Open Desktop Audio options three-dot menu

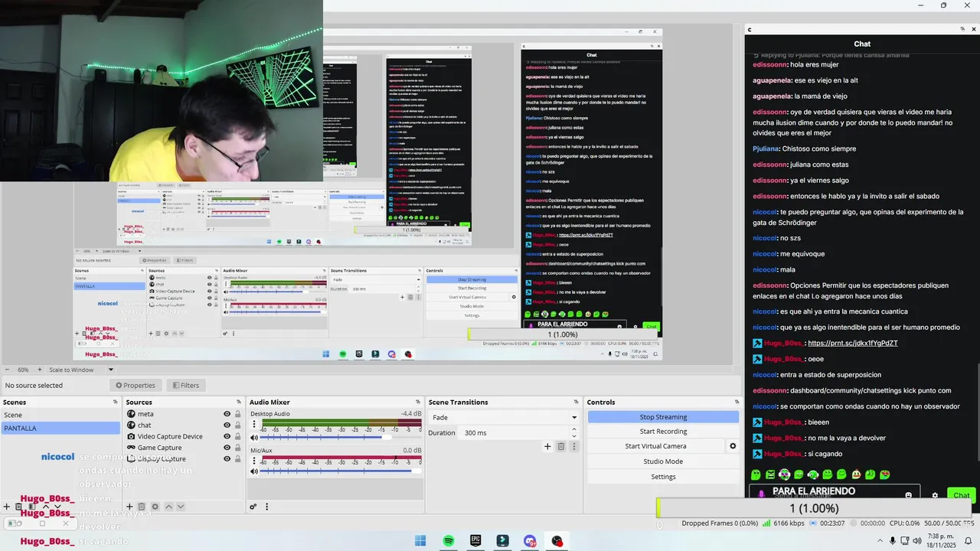(x=254, y=425)
